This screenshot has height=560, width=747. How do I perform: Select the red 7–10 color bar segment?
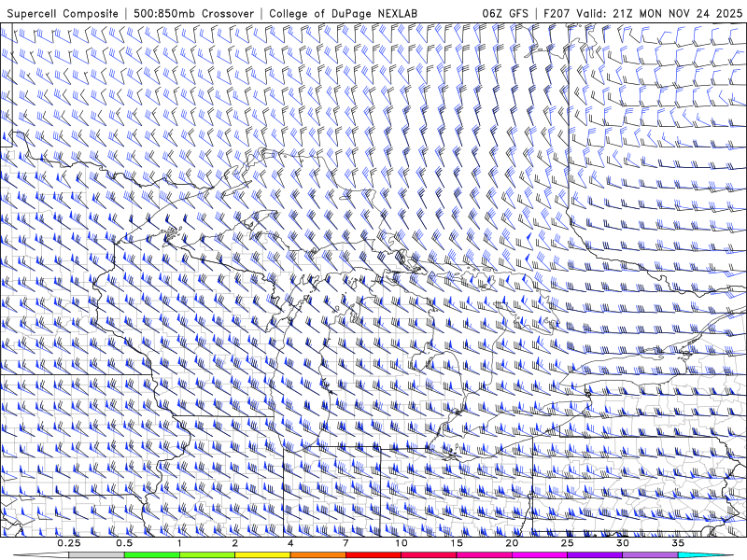click(373, 555)
